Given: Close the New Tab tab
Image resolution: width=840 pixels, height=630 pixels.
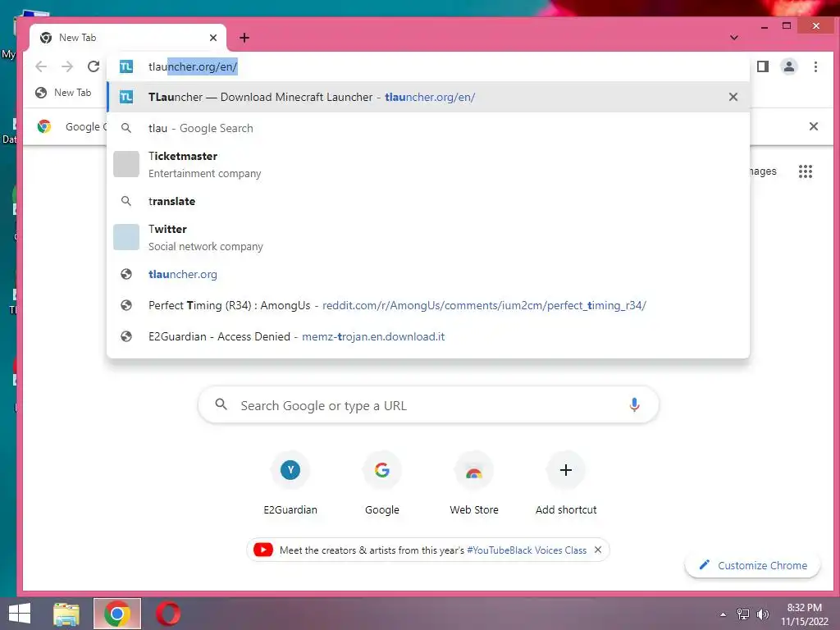Looking at the screenshot, I should (213, 38).
